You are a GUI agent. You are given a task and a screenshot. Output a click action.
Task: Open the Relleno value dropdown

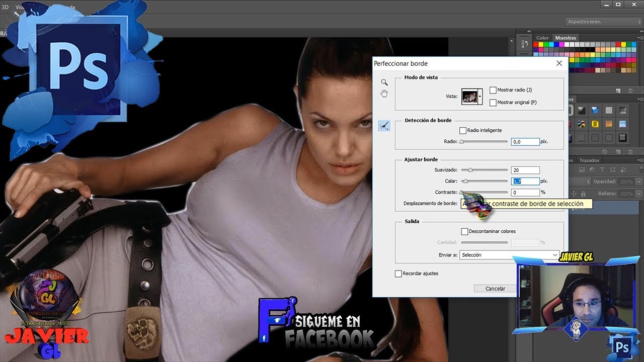click(638, 194)
